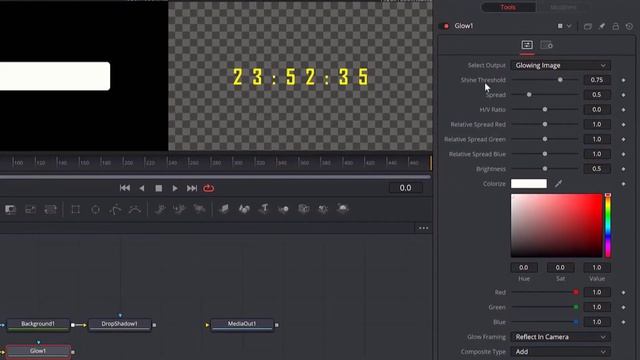The width and height of the screenshot is (640, 360).
Task: Select the MediaOut1 node
Action: [x=242, y=324]
